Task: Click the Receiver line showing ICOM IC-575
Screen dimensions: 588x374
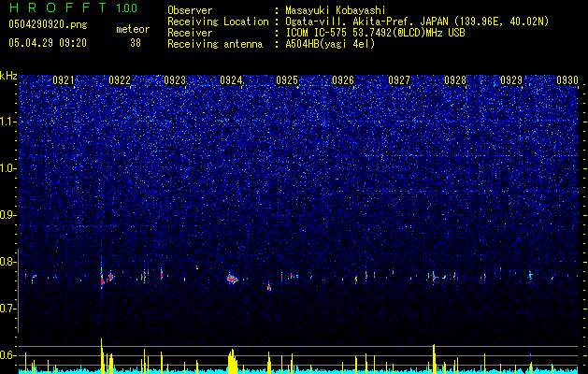Action: click(x=316, y=33)
